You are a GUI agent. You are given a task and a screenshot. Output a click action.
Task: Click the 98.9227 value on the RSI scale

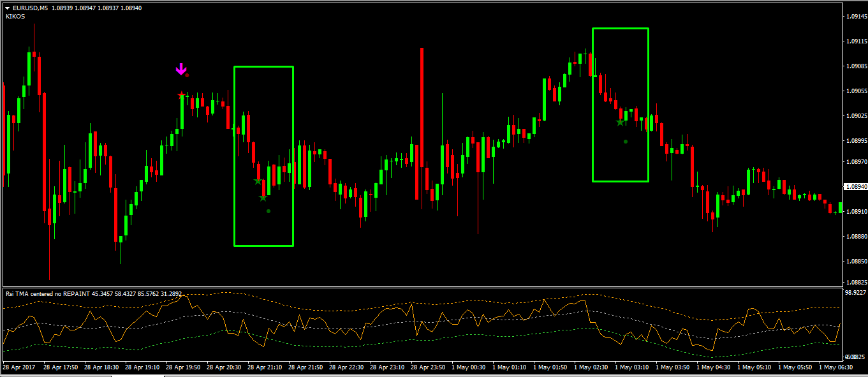[854, 292]
